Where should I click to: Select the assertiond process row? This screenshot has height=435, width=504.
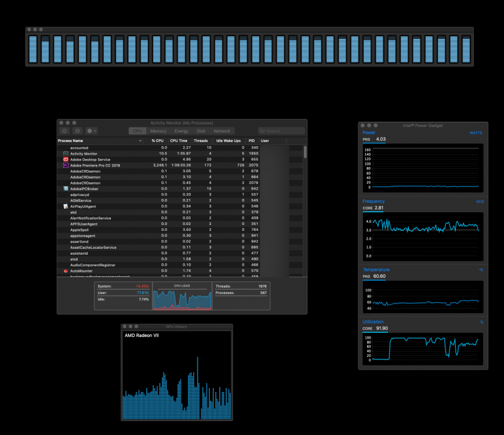[180, 241]
